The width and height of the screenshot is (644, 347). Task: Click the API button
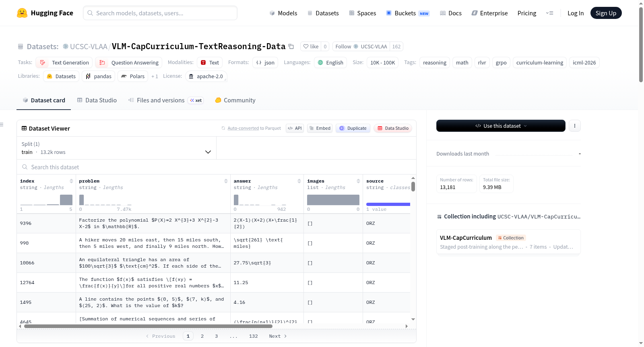tap(295, 129)
